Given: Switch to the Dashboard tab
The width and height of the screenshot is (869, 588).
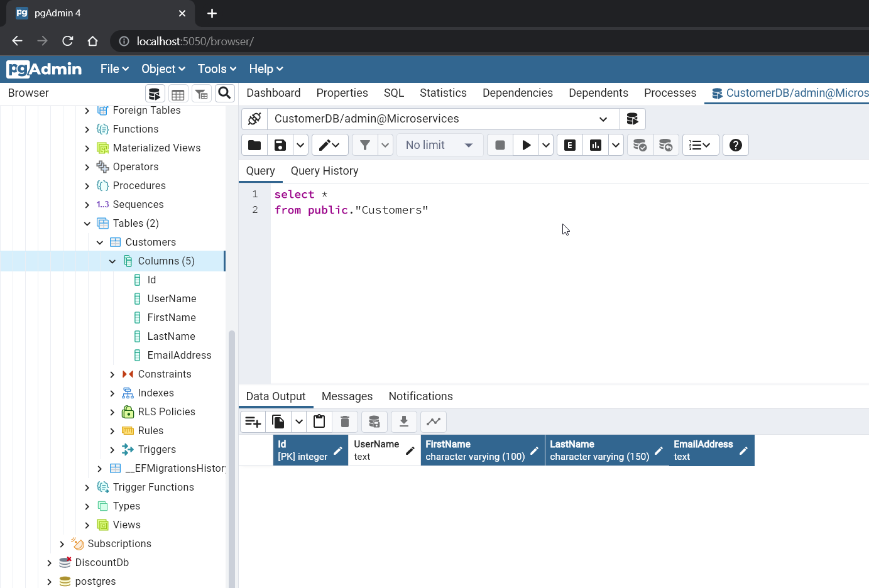Looking at the screenshot, I should pos(273,93).
